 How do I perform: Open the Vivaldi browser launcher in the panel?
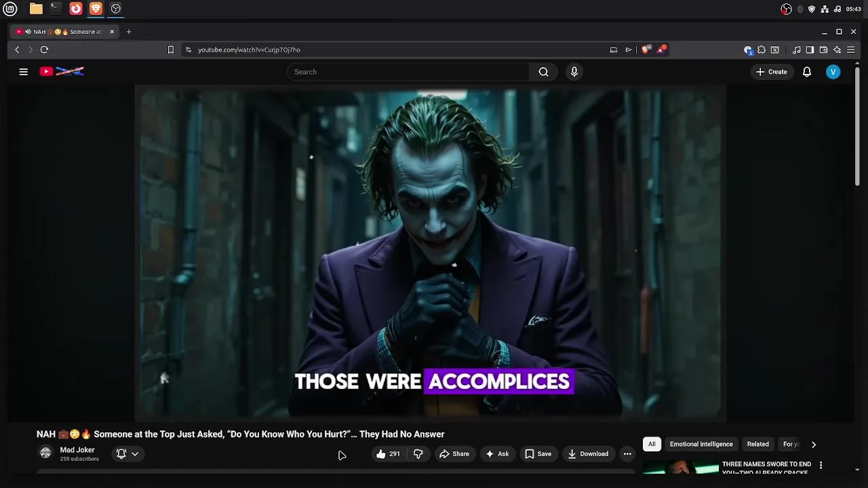pyautogui.click(x=76, y=9)
